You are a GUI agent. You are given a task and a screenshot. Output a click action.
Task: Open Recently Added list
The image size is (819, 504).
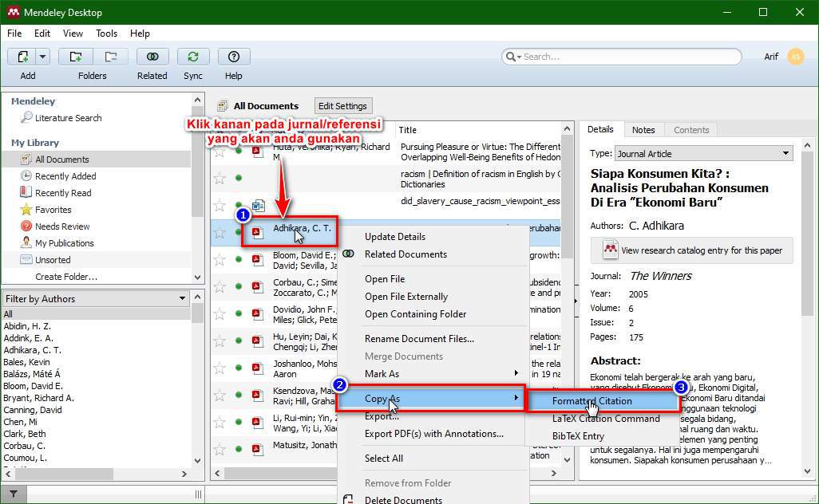[65, 175]
